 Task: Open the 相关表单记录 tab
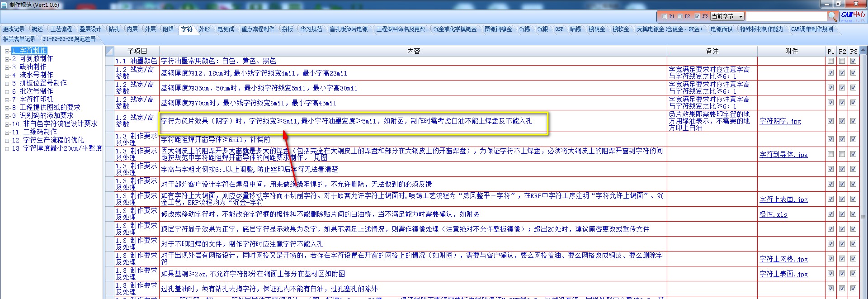(19, 39)
